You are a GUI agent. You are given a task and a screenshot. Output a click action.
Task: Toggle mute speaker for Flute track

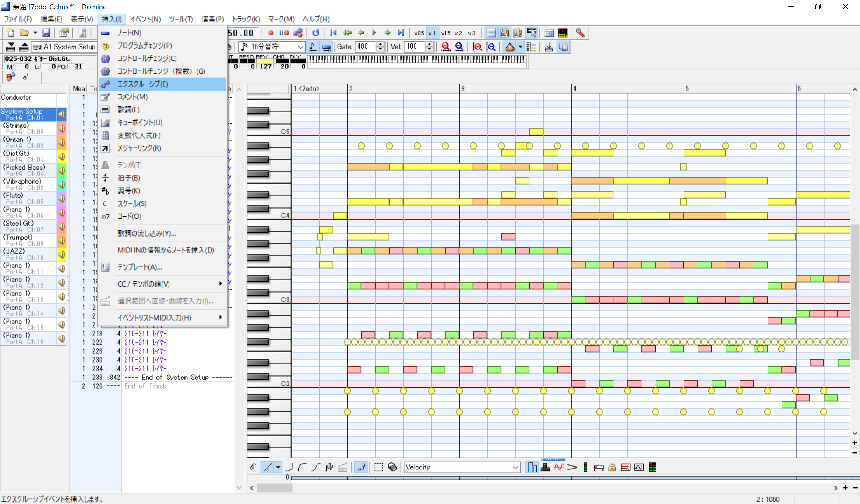pos(62,198)
